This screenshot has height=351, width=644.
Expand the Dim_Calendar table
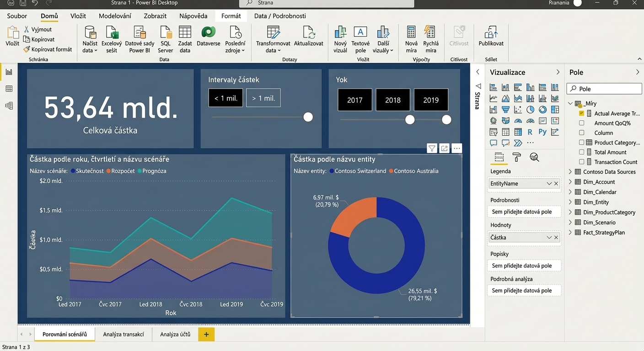tap(570, 192)
